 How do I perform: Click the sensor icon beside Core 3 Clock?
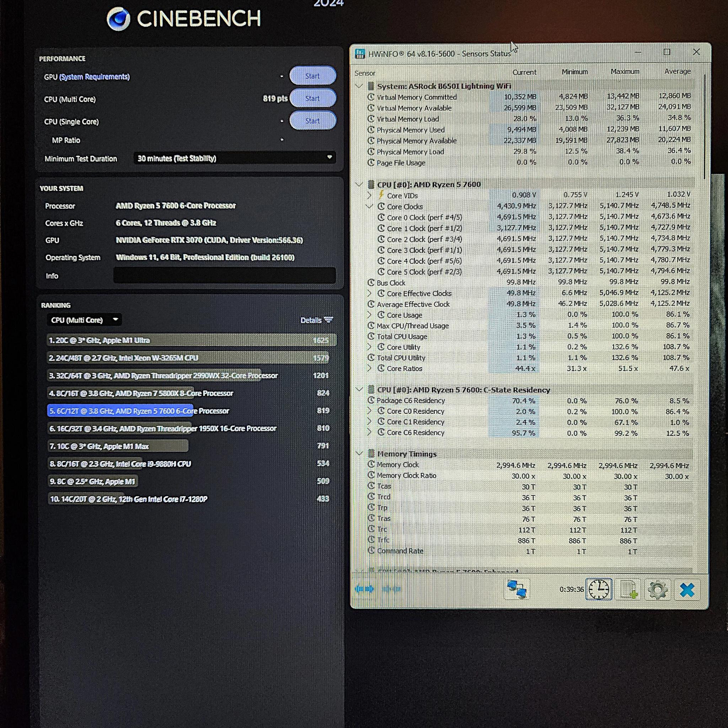[x=381, y=250]
